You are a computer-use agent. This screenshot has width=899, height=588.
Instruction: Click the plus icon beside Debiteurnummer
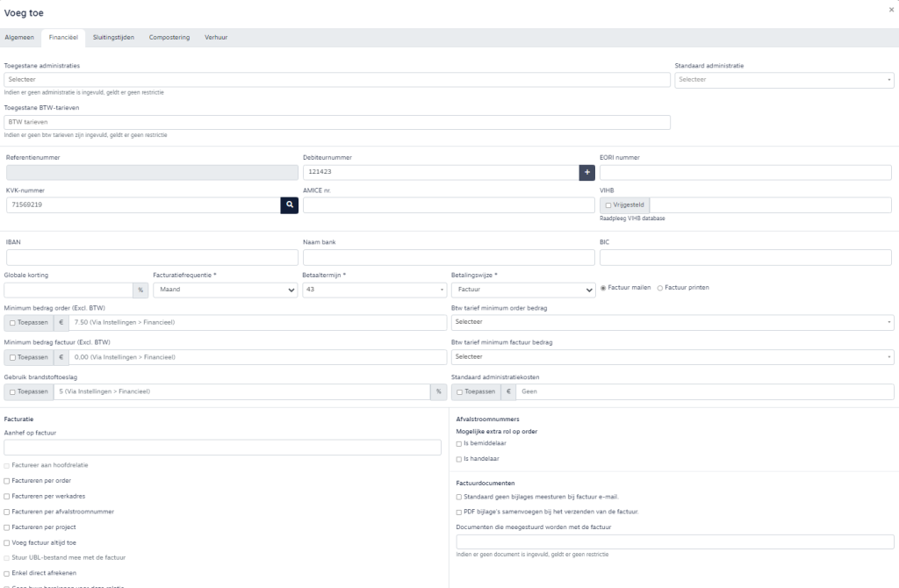[586, 173]
